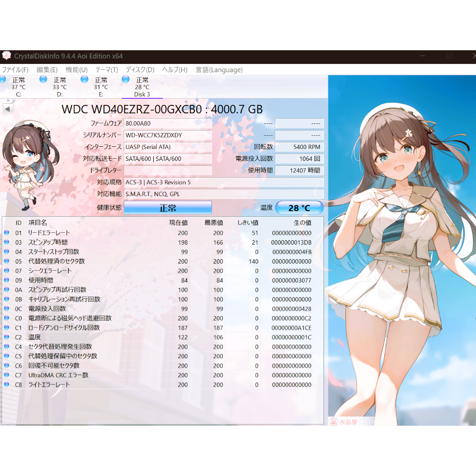
Task: Click the 項目名 column header
Action: [37, 223]
